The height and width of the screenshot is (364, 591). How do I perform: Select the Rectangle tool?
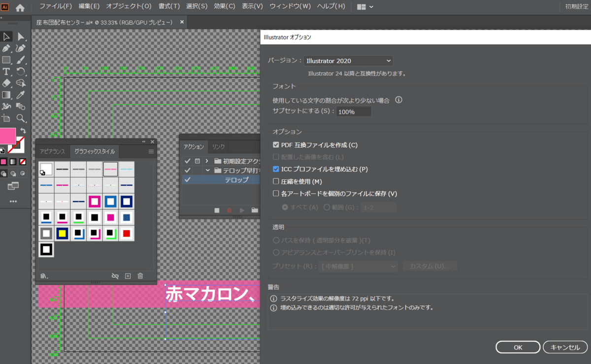point(6,60)
